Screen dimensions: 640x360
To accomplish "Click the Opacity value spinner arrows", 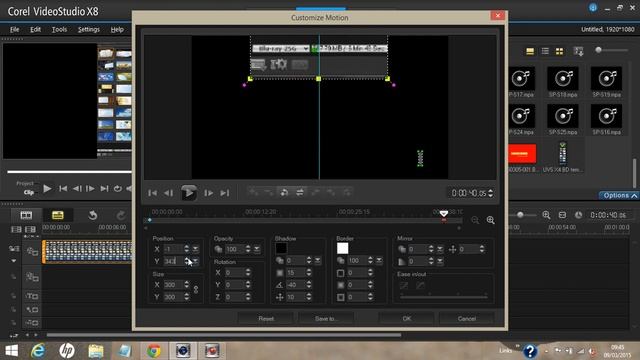I will coord(248,249).
